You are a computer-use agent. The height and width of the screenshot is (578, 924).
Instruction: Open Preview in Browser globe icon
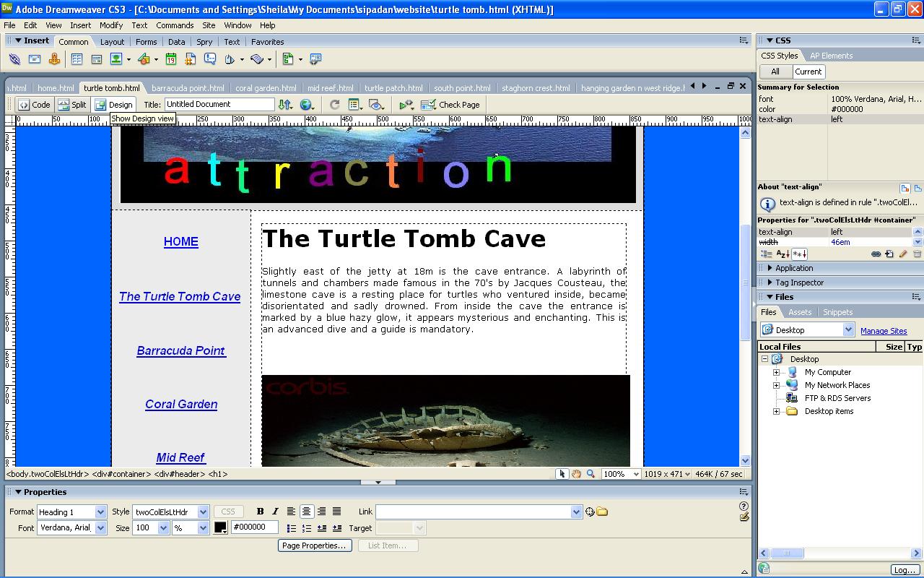[306, 104]
